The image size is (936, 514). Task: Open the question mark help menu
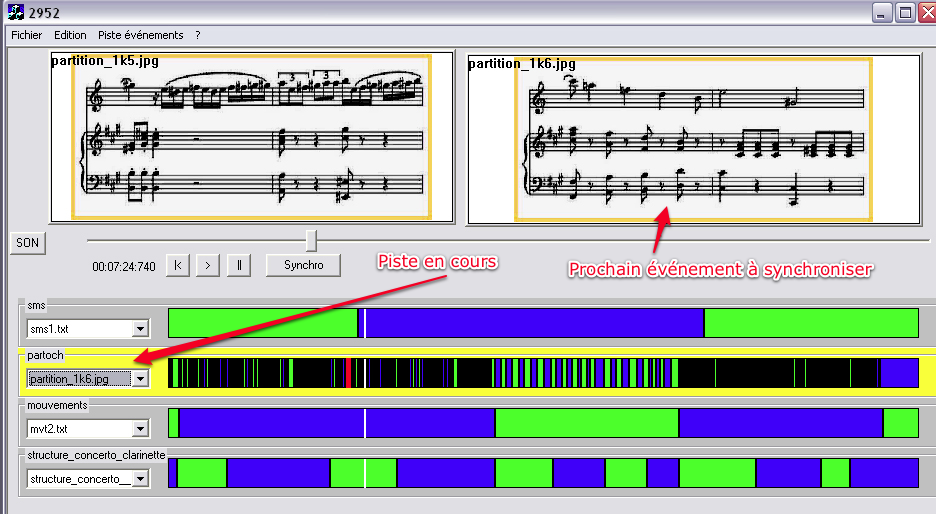[198, 35]
